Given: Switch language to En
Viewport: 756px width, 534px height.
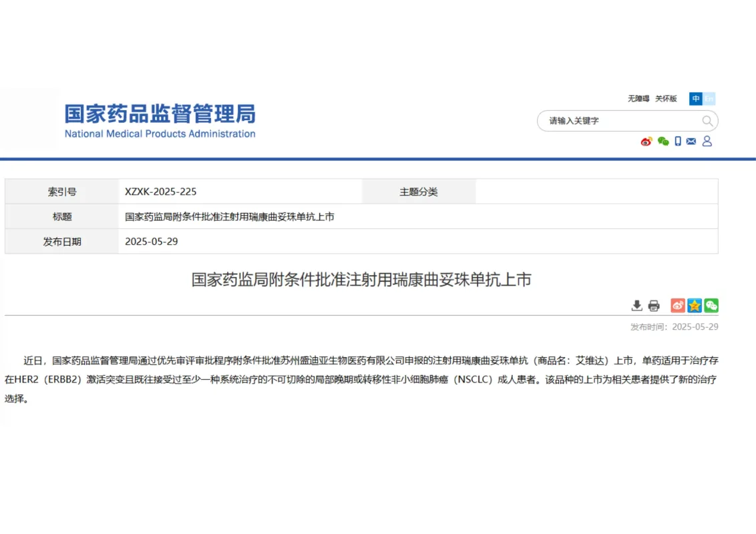Looking at the screenshot, I should [x=709, y=99].
